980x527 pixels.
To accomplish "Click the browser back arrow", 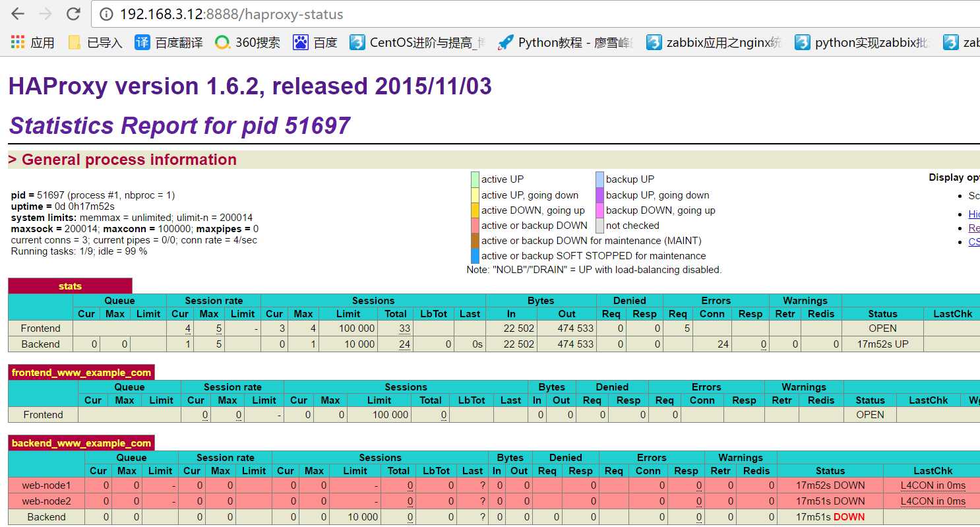I will tap(18, 14).
